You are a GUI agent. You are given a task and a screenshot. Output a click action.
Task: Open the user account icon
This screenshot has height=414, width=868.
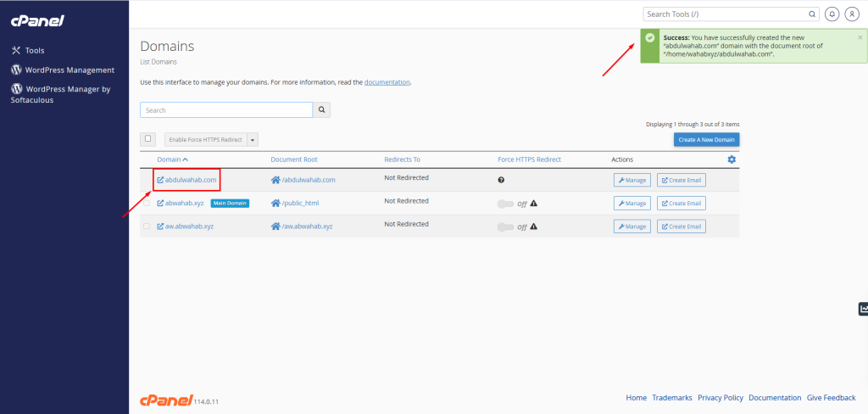point(851,14)
